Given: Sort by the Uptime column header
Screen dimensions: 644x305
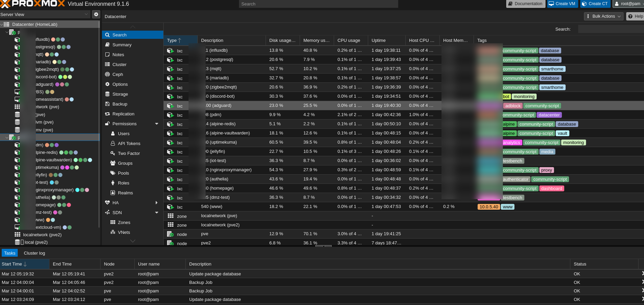Looking at the screenshot, I should (387, 40).
